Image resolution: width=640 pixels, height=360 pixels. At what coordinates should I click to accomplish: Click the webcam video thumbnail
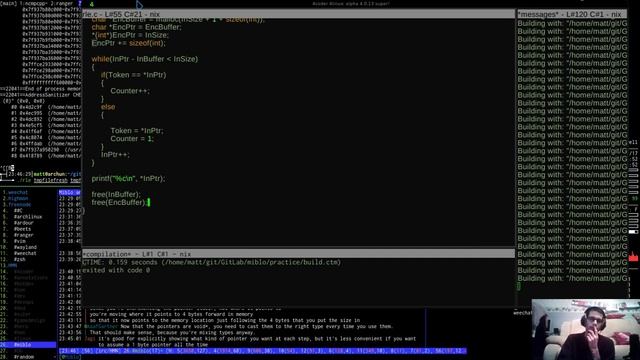tap(586, 329)
